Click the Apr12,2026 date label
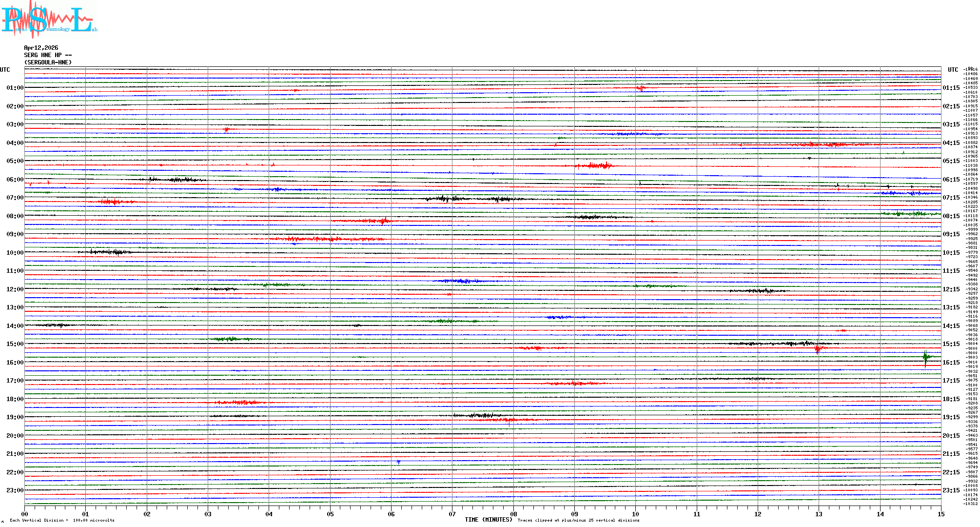The width and height of the screenshot is (980, 527). (41, 48)
